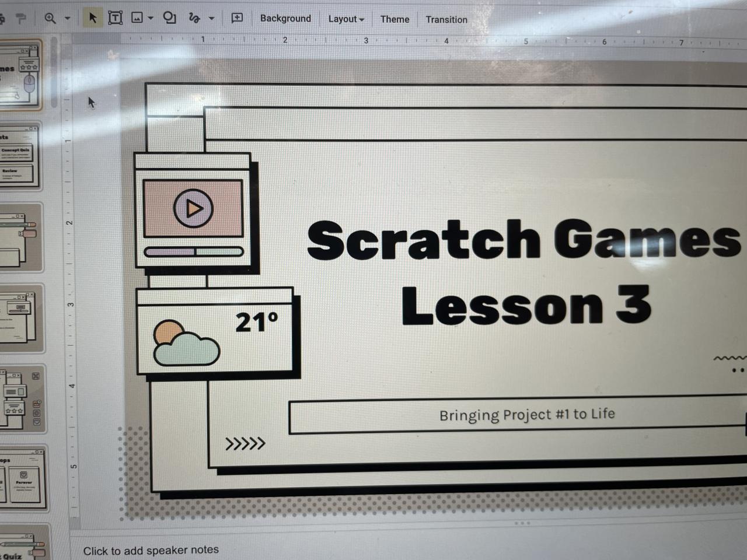Click the Theme button
This screenshot has height=560, width=747.
coord(395,19)
